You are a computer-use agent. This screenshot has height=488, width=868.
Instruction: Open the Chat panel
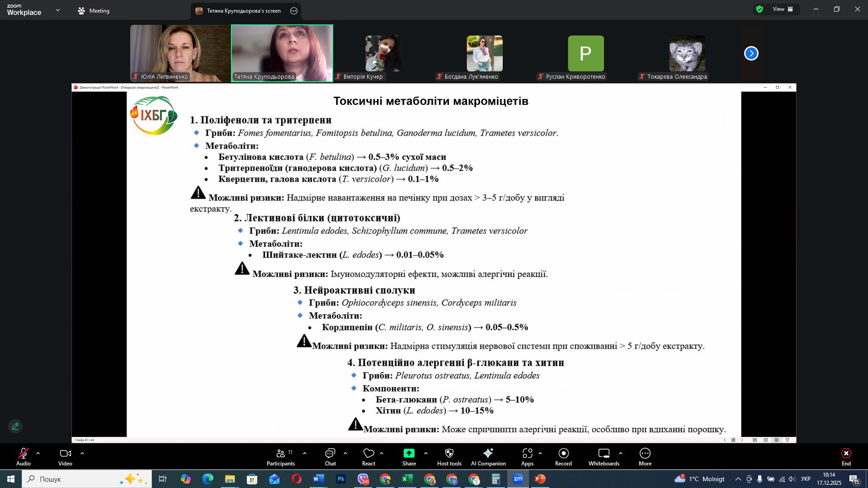(330, 457)
